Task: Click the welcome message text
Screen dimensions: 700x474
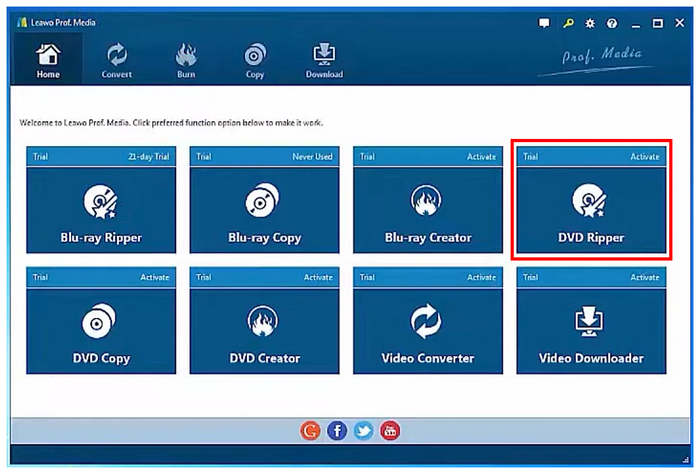Action: pos(171,123)
